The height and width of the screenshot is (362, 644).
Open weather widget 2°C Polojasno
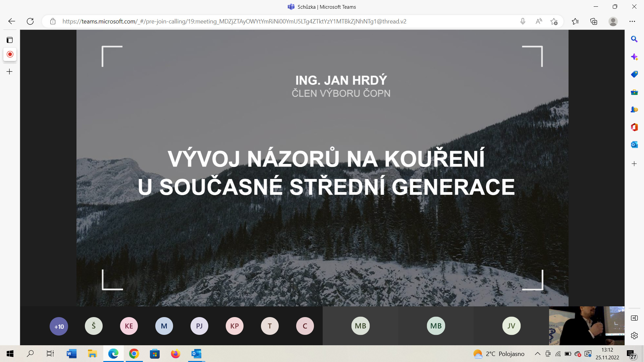[499, 354]
